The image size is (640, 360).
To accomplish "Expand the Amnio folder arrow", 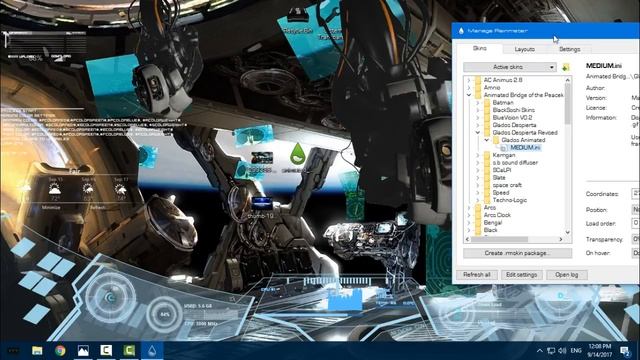I will (469, 87).
